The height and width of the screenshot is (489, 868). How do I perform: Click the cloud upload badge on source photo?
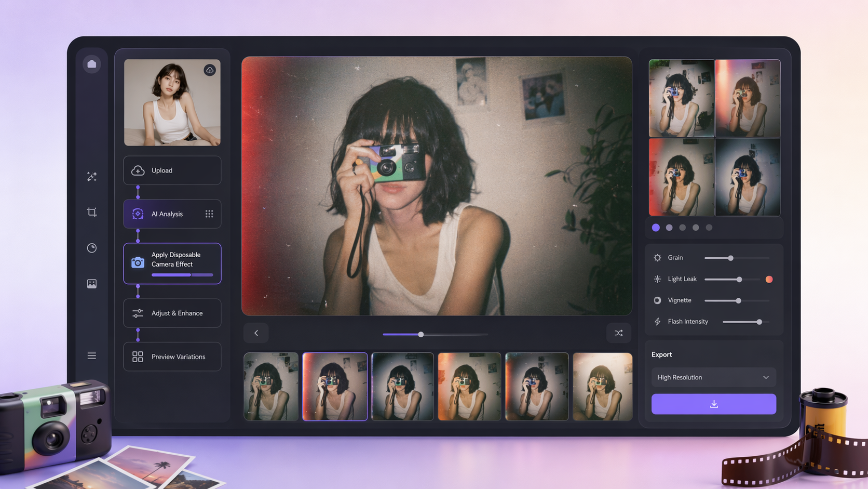[210, 70]
